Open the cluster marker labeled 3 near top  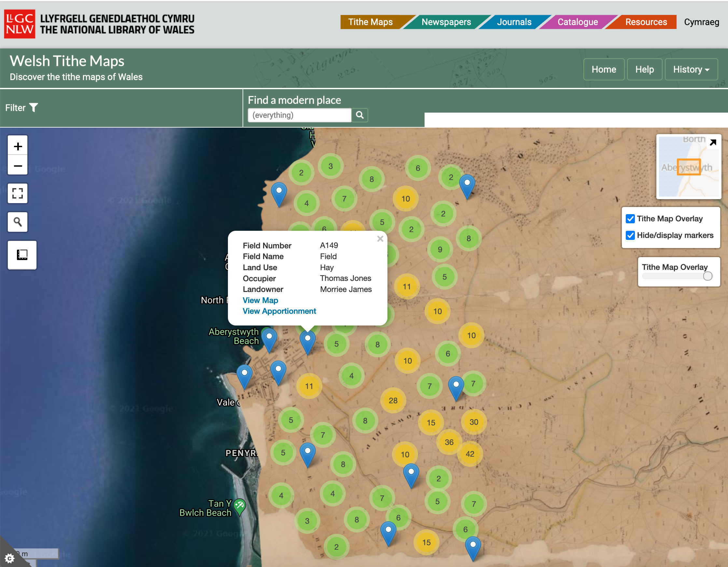click(330, 166)
